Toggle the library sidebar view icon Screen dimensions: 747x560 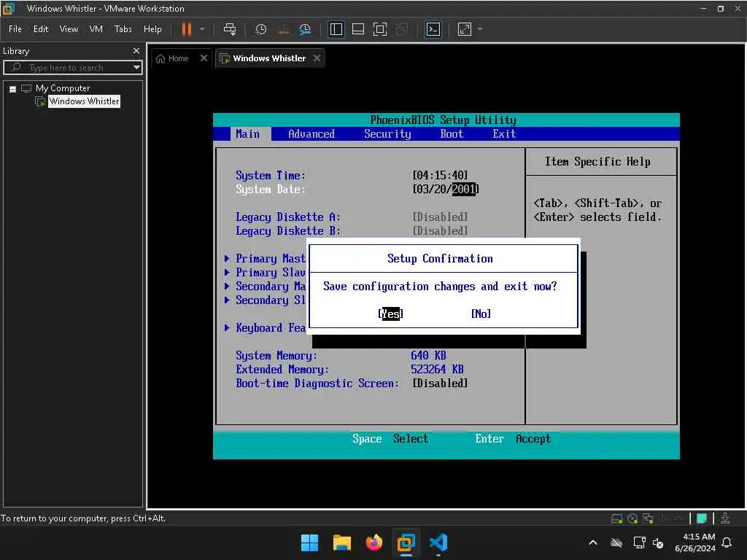pyautogui.click(x=336, y=29)
